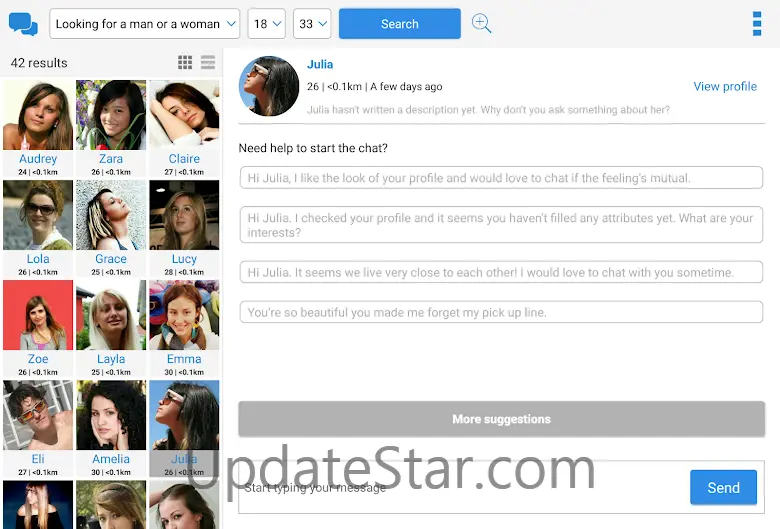This screenshot has height=529, width=780.
Task: Click the name Lucy
Action: click(x=184, y=259)
